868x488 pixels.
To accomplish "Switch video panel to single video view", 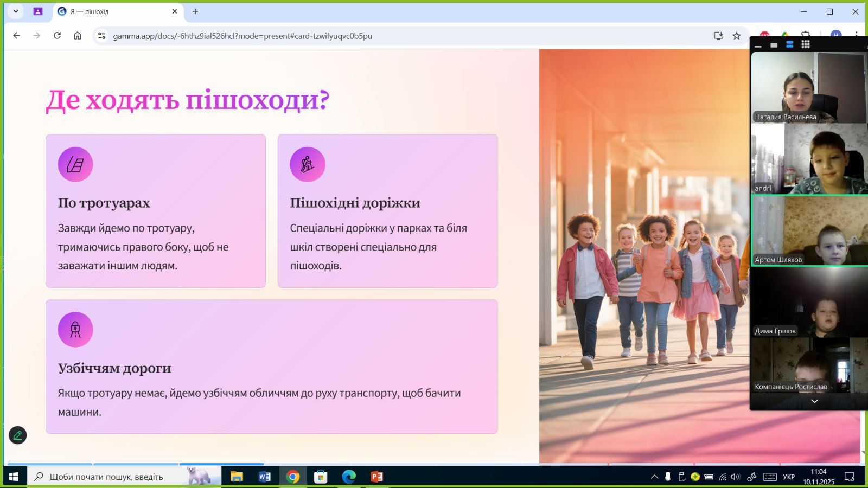I will point(774,45).
